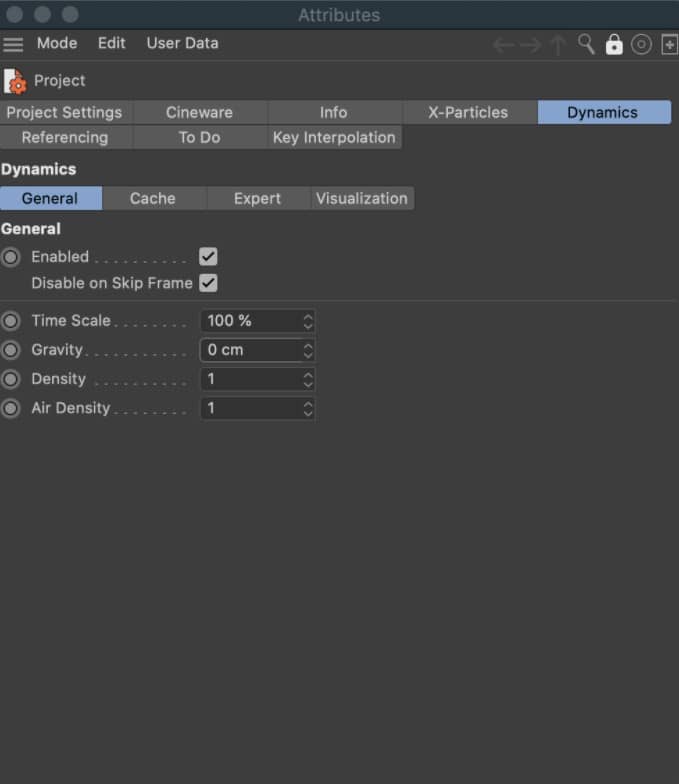Click the forward arrow navigation icon
Image resolution: width=679 pixels, height=784 pixels.
(x=530, y=45)
